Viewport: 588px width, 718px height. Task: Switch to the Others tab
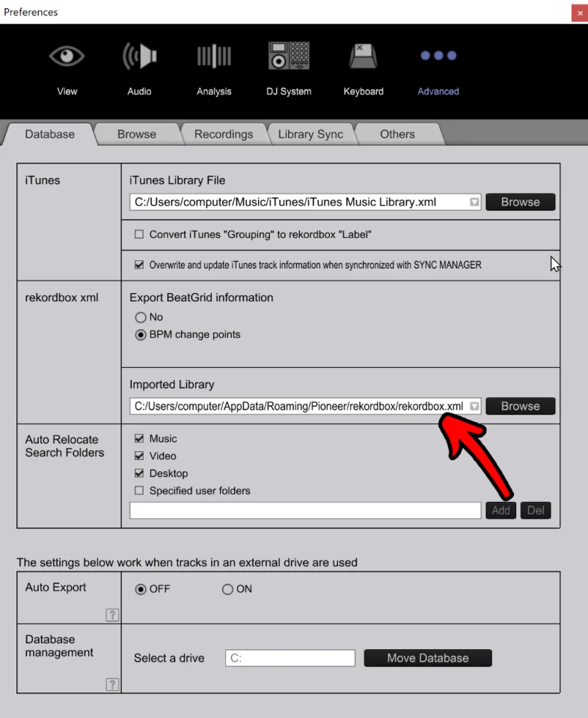(x=397, y=134)
